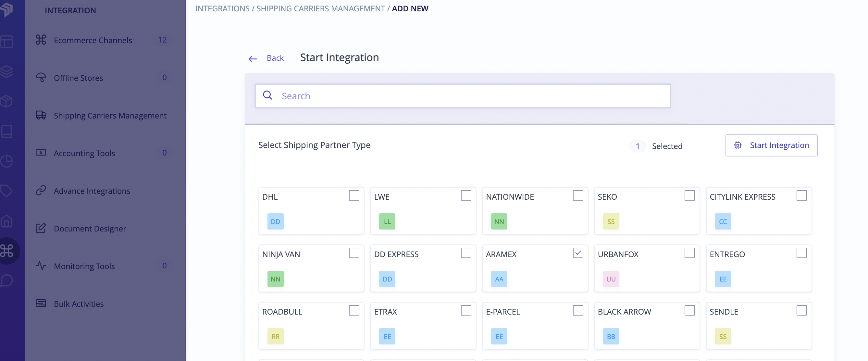Go back via the Back link
Viewport: 868px width, 361px height.
tap(275, 58)
